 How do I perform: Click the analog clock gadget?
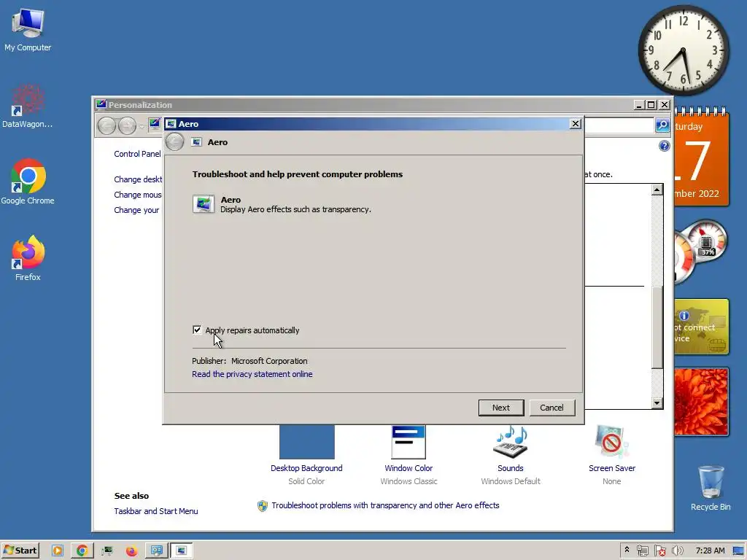(x=683, y=50)
